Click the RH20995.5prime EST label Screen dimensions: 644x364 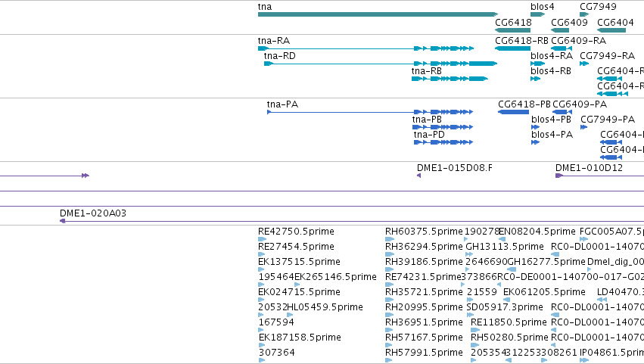tap(424, 307)
